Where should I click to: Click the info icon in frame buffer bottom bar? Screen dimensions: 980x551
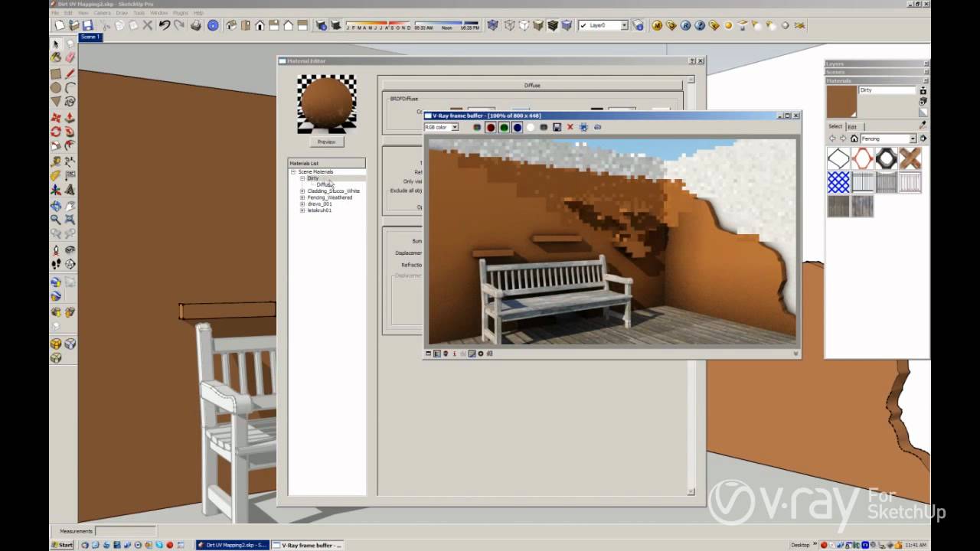pyautogui.click(x=454, y=354)
